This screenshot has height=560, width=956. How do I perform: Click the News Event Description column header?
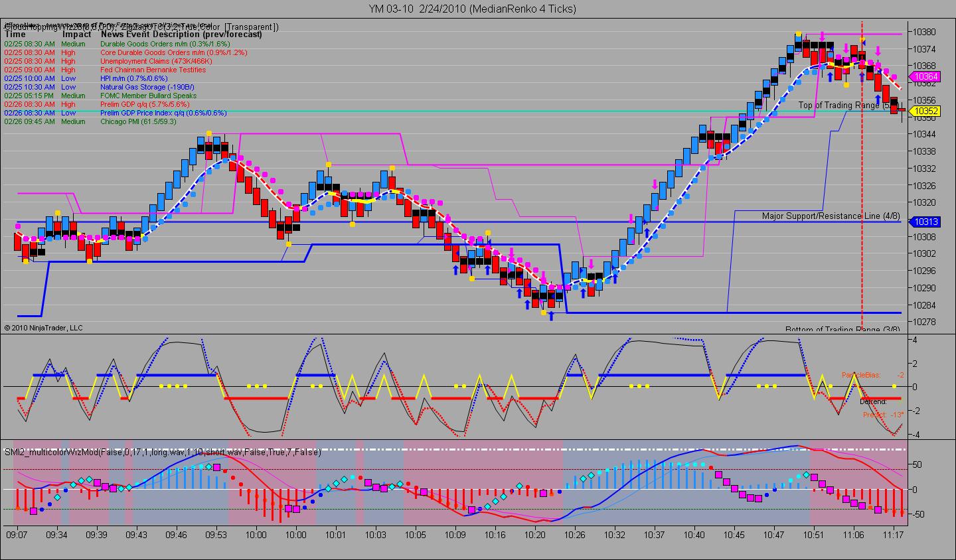181,34
